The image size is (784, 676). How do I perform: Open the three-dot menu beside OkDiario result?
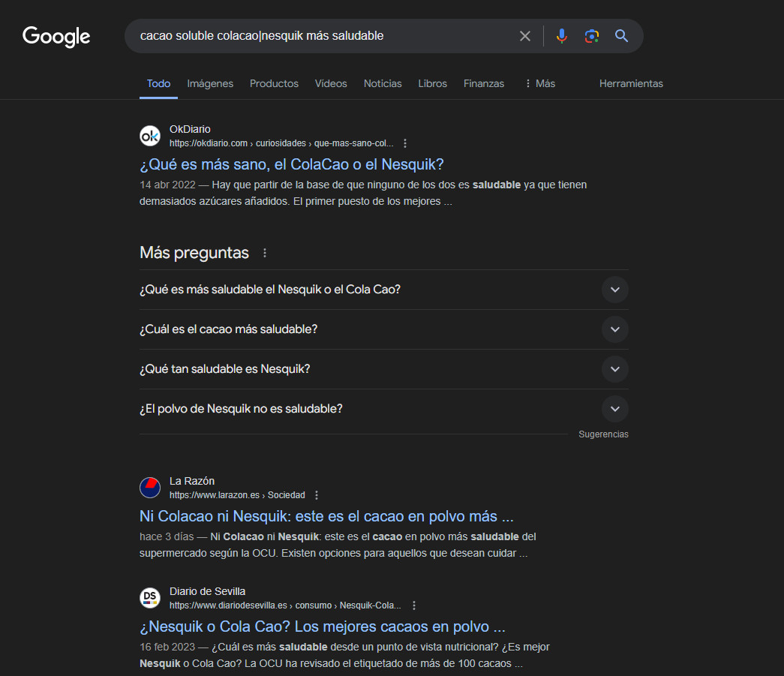405,143
